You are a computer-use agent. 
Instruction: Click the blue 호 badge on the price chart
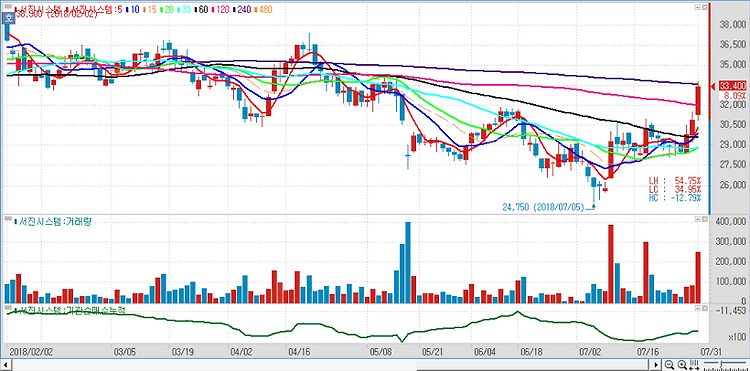tap(8, 19)
